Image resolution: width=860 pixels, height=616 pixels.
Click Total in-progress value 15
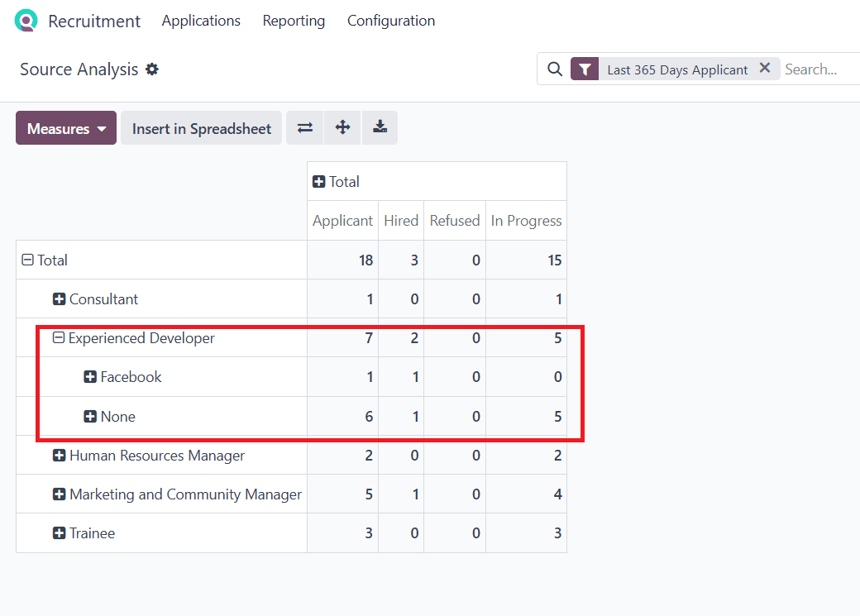click(x=555, y=260)
